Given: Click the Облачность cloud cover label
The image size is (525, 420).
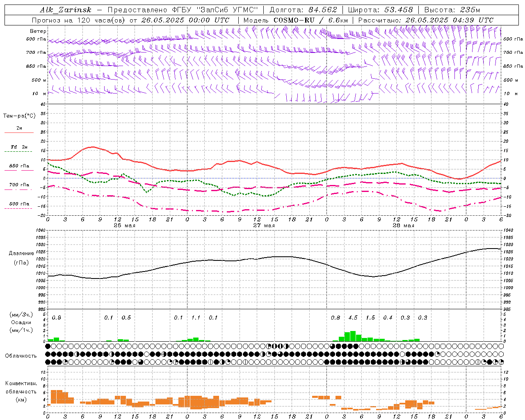Looking at the screenshot, I should pyautogui.click(x=21, y=356).
